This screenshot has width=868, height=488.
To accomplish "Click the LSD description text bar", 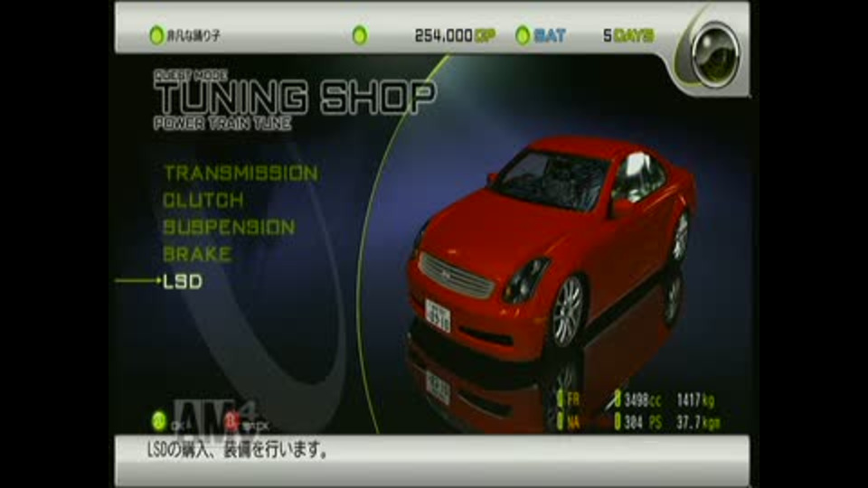I will pyautogui.click(x=432, y=460).
